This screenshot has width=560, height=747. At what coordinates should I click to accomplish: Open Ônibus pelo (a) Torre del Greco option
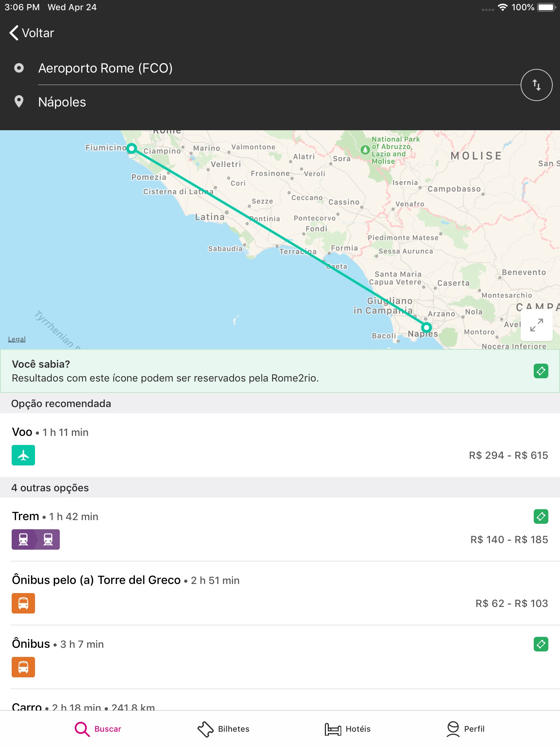[x=280, y=593]
